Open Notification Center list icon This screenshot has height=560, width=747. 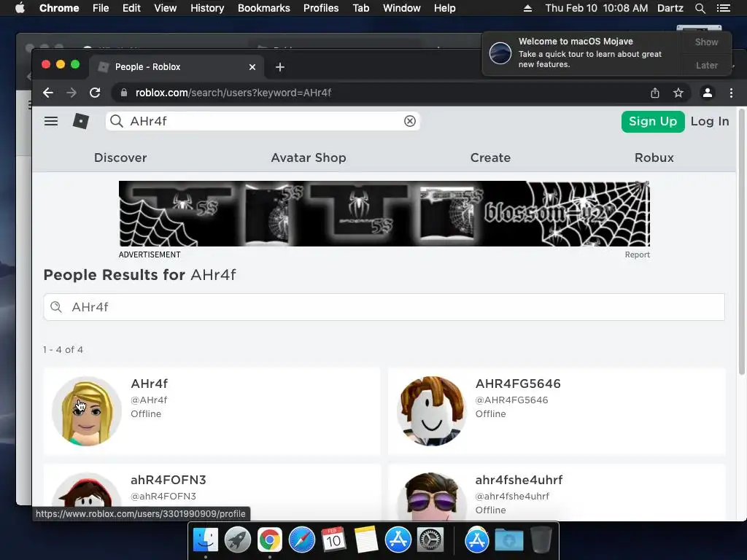pyautogui.click(x=723, y=8)
